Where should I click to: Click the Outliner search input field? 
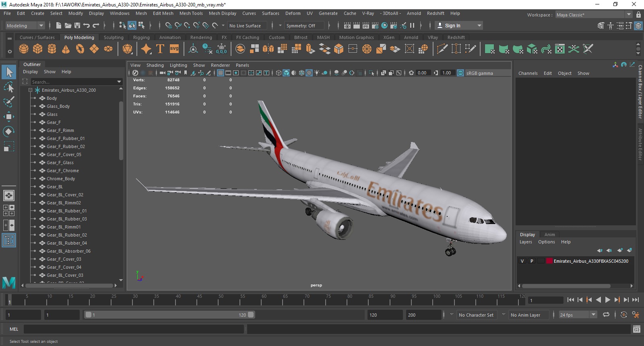click(73, 82)
